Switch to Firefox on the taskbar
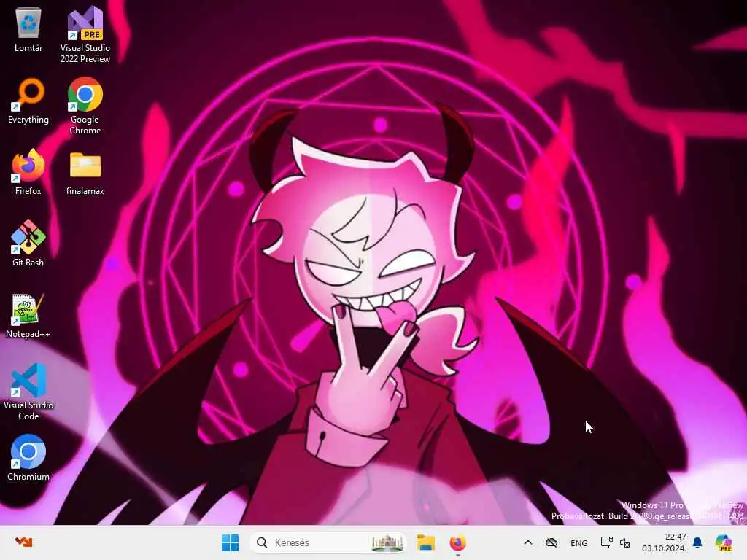747x560 pixels. (x=457, y=542)
